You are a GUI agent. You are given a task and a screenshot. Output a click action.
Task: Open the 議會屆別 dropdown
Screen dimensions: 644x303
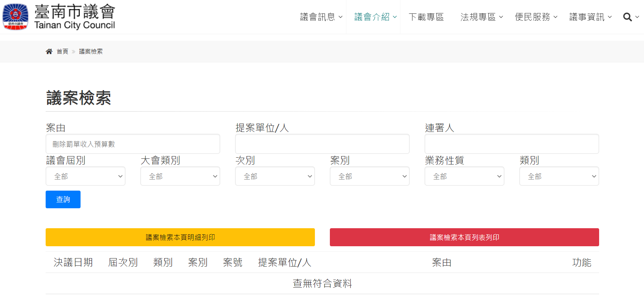[x=86, y=176]
